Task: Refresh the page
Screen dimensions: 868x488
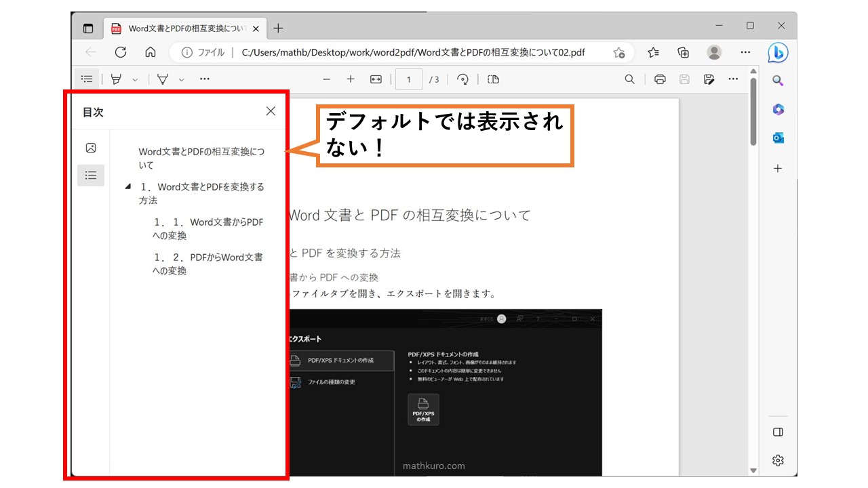Action: click(x=121, y=52)
